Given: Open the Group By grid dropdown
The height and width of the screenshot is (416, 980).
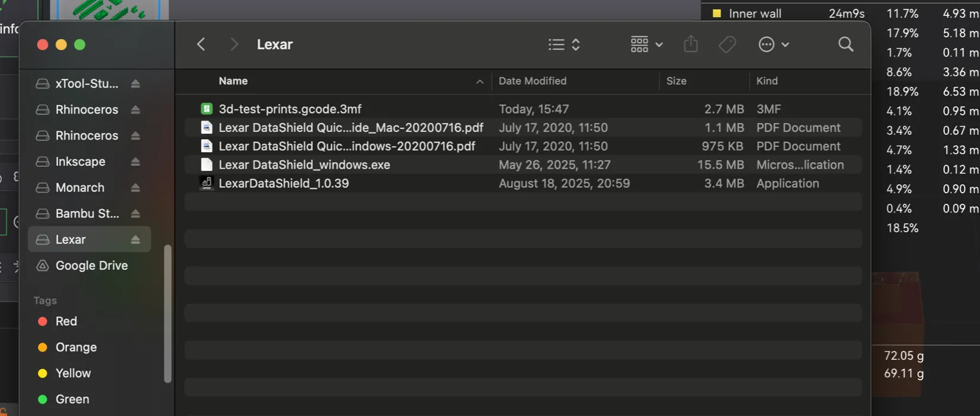Looking at the screenshot, I should click(646, 45).
